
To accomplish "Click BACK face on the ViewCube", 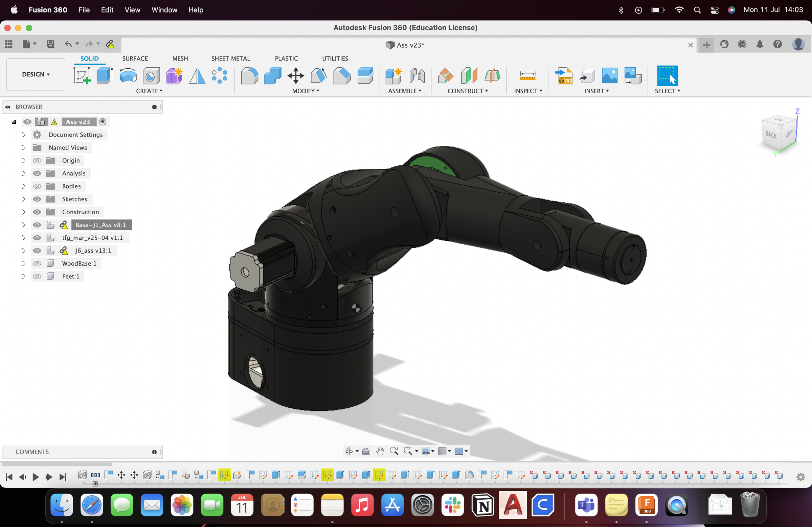I will [x=771, y=135].
